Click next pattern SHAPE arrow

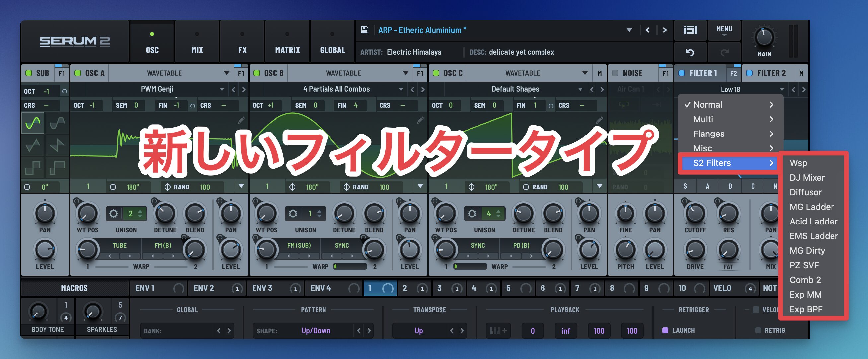click(369, 331)
